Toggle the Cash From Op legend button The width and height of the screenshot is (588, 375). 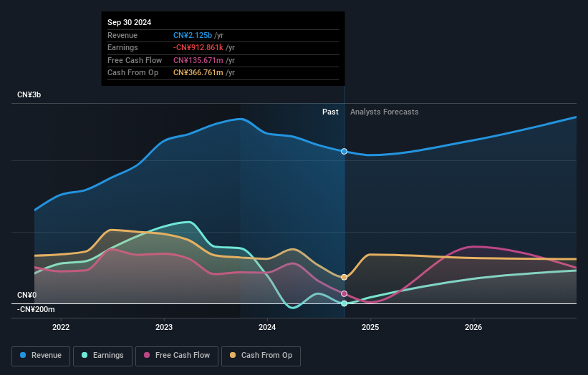[261, 356]
